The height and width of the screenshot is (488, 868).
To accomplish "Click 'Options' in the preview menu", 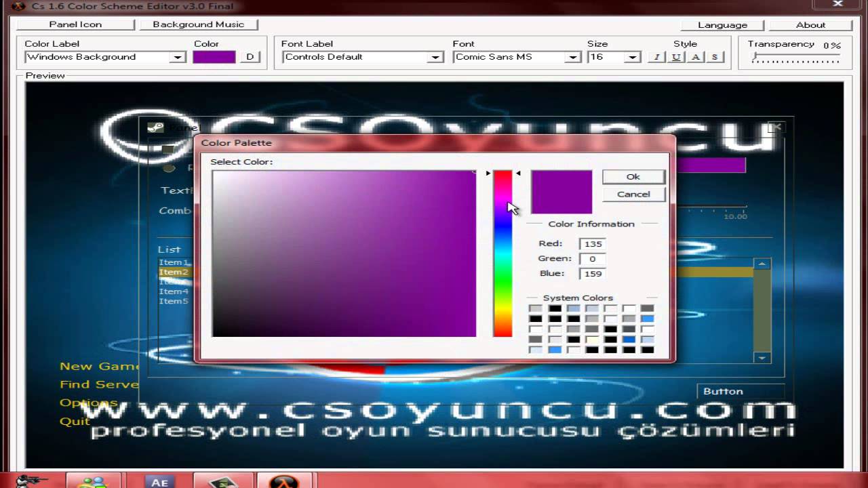I will pos(88,403).
